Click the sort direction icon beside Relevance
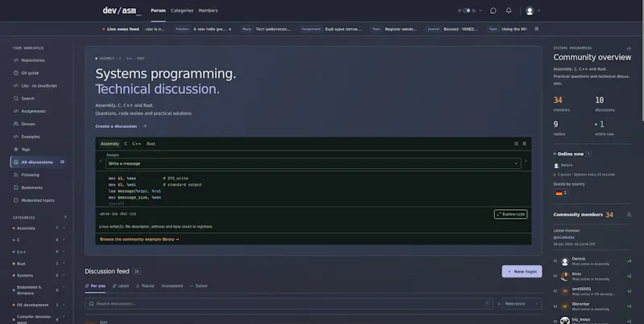Image resolution: width=644 pixels, height=324 pixels. click(x=498, y=304)
